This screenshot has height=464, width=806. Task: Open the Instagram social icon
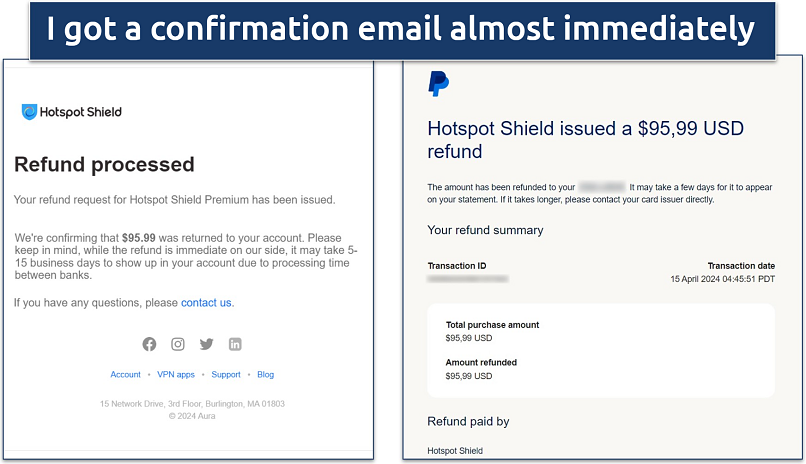tap(177, 344)
